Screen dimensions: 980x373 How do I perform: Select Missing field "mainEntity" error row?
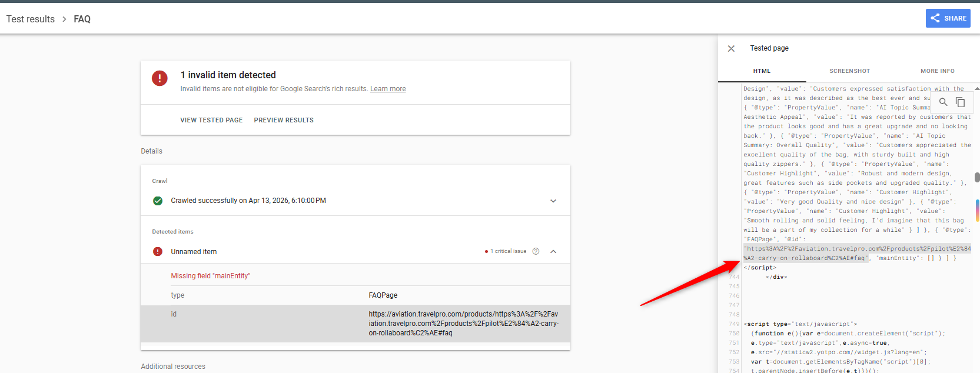click(x=356, y=275)
